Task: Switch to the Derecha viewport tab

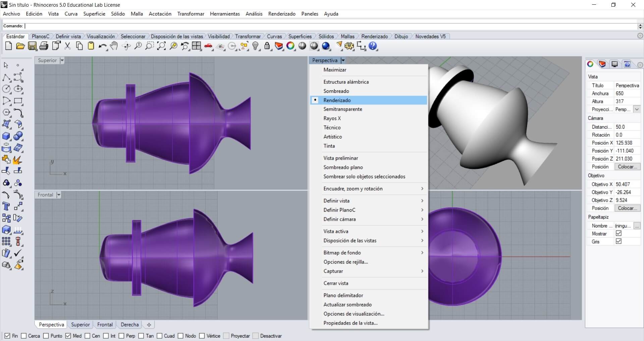Action: pos(129,325)
